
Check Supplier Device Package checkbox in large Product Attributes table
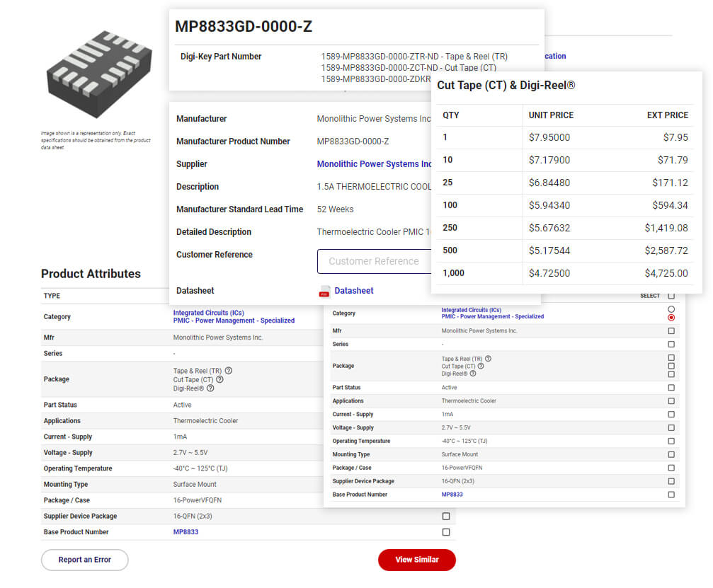pos(446,517)
